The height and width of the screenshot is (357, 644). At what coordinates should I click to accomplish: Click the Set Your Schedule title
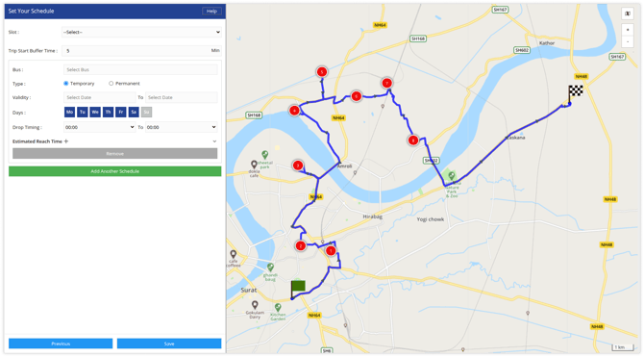click(31, 12)
